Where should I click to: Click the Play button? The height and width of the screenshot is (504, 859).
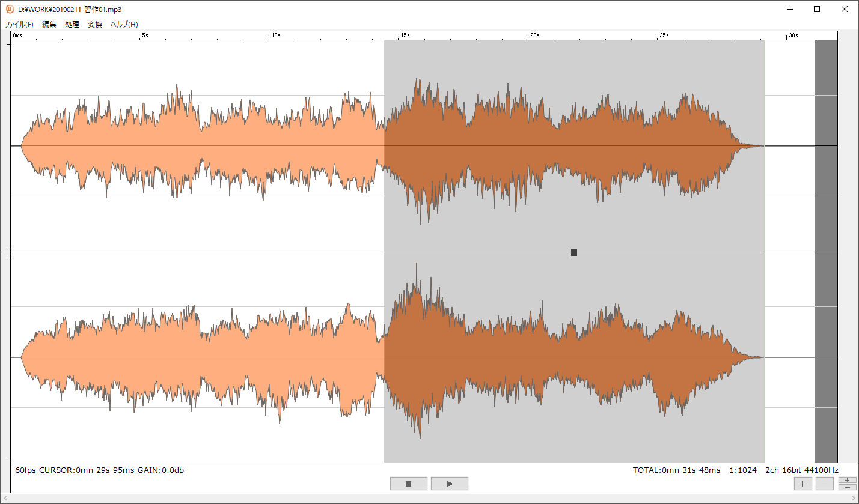point(449,484)
